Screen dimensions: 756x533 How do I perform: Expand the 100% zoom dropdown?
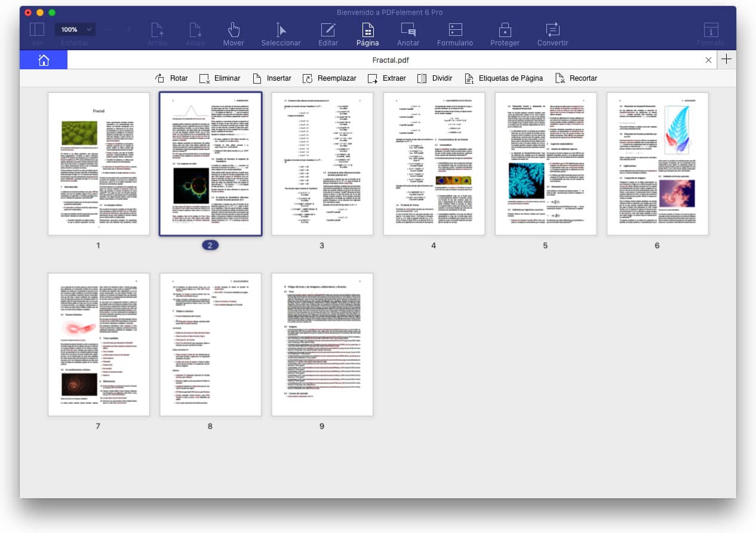click(75, 29)
